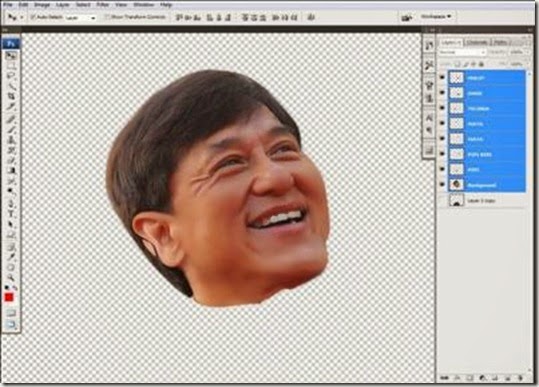Click the red foreground color swatch
Viewport: 539px width, 387px height.
(9, 297)
